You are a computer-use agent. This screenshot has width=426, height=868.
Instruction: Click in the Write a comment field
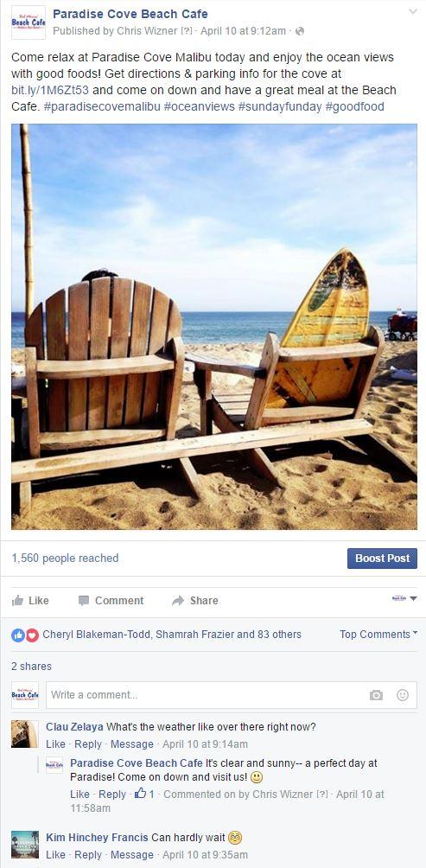pos(207,695)
